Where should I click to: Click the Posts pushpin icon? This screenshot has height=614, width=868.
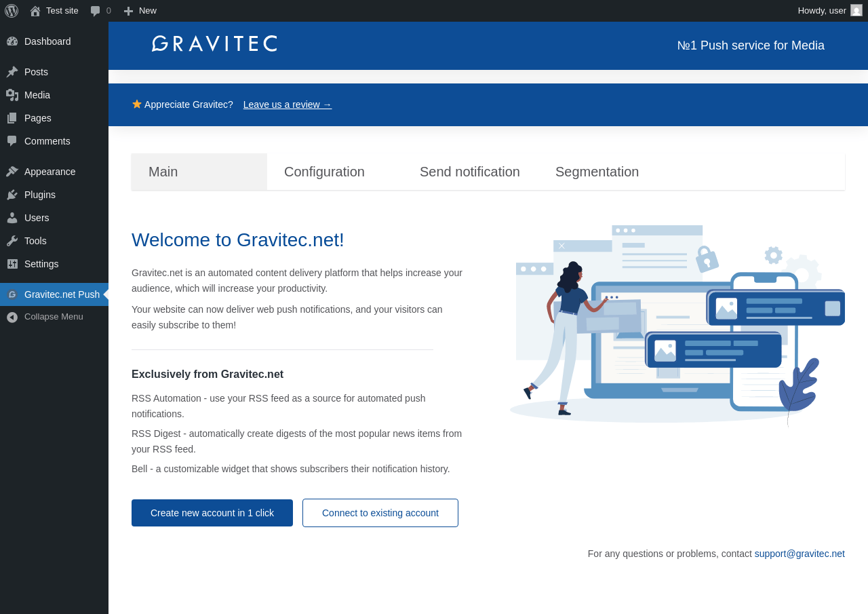(x=12, y=72)
